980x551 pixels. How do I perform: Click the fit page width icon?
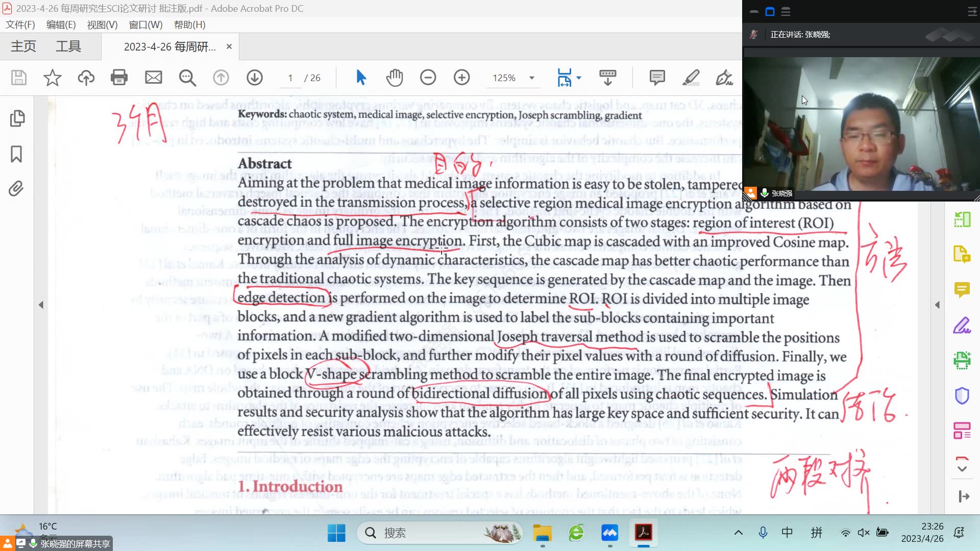tap(565, 78)
